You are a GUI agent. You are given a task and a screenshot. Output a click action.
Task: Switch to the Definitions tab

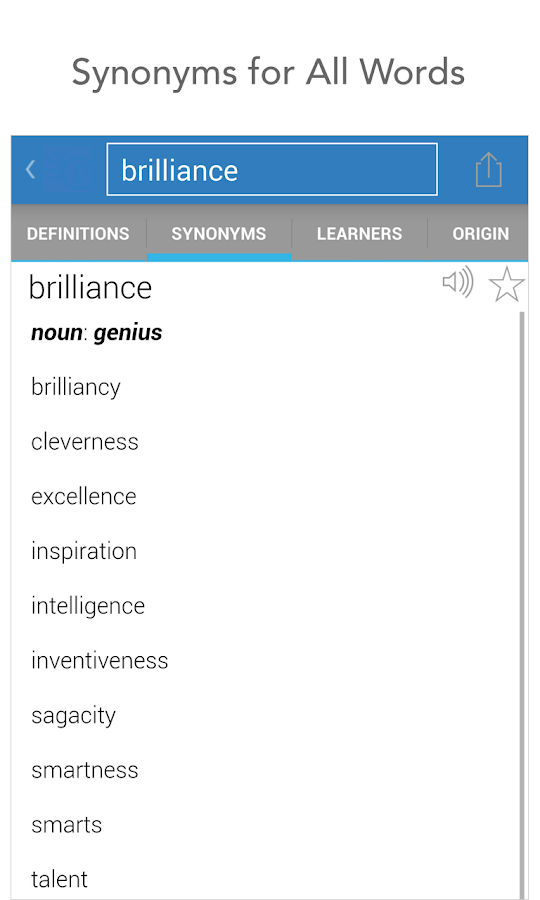pyautogui.click(x=78, y=234)
